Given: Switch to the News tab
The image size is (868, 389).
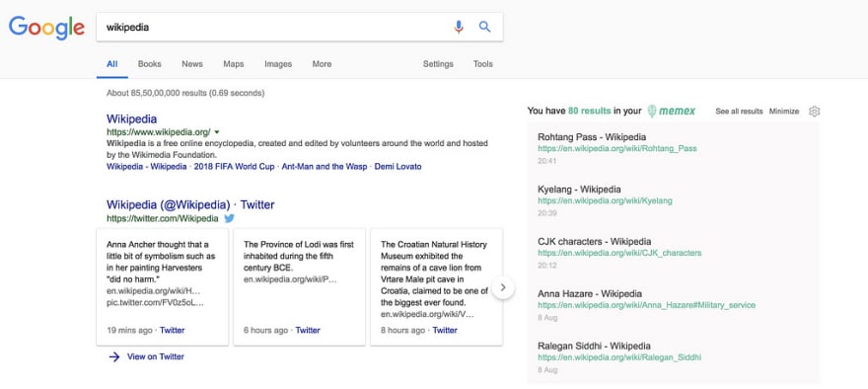Looking at the screenshot, I should coord(192,64).
